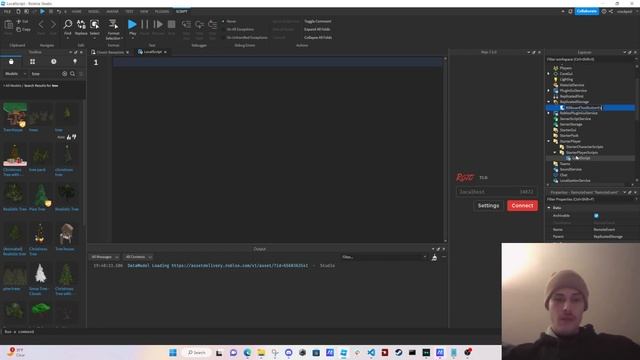This screenshot has width=640, height=360.
Task: Click the Step Into debugger icon
Action: (186, 24)
